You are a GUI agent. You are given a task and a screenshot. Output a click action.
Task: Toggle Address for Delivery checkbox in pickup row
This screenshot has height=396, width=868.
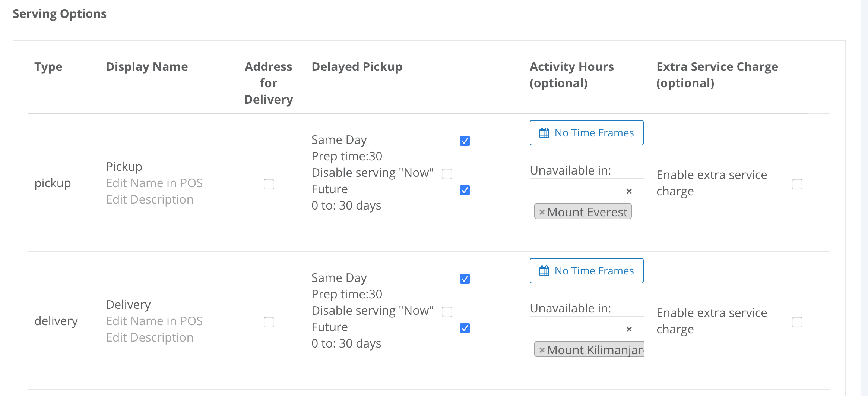[x=269, y=184]
